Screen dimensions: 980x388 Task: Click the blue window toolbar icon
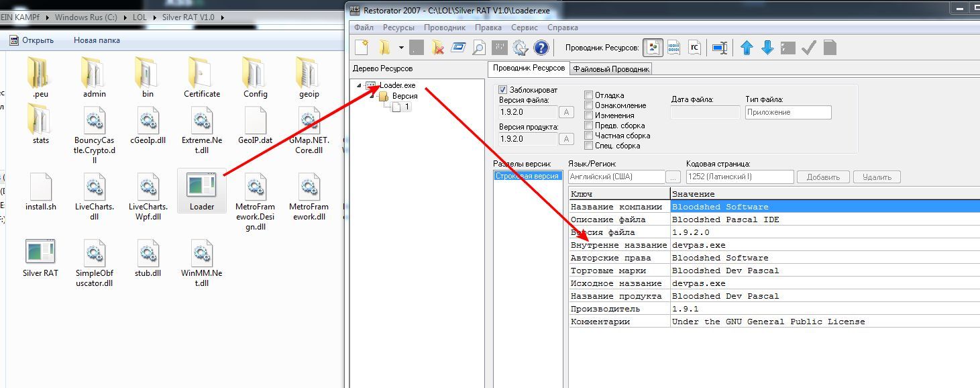(458, 48)
